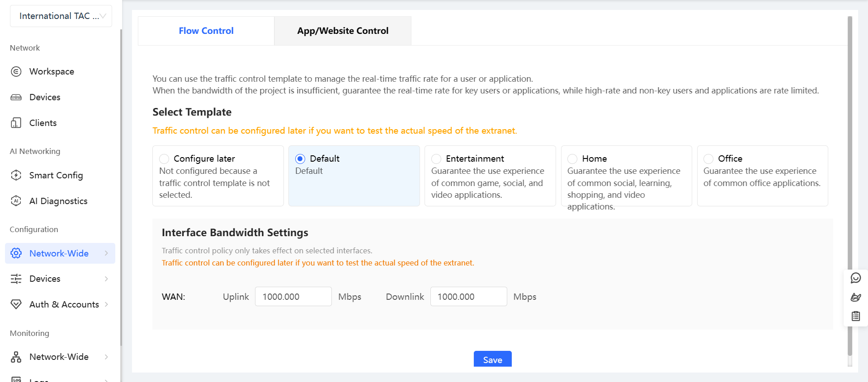Click the AI Diagnostics icon
Image resolution: width=868 pixels, height=382 pixels.
point(16,201)
